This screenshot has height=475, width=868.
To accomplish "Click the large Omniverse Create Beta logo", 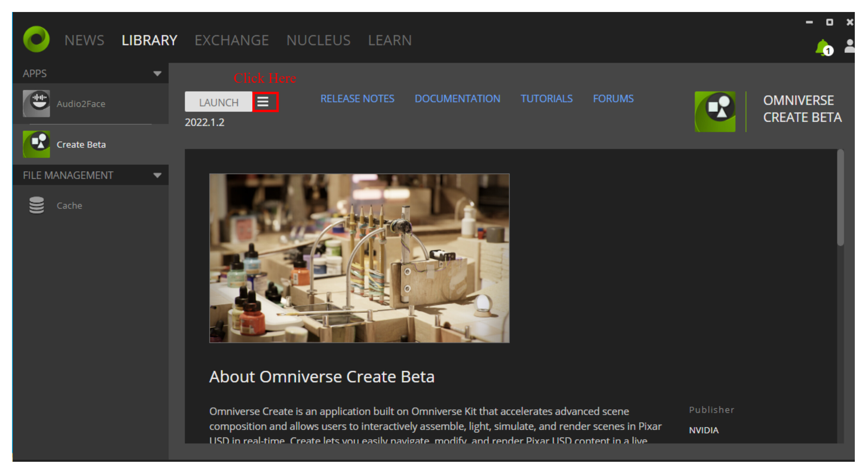I will coord(715,112).
